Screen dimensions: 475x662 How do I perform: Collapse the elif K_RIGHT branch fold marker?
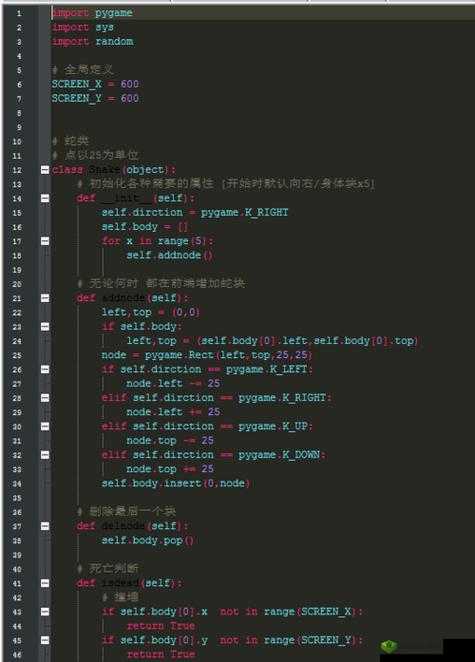coord(45,398)
